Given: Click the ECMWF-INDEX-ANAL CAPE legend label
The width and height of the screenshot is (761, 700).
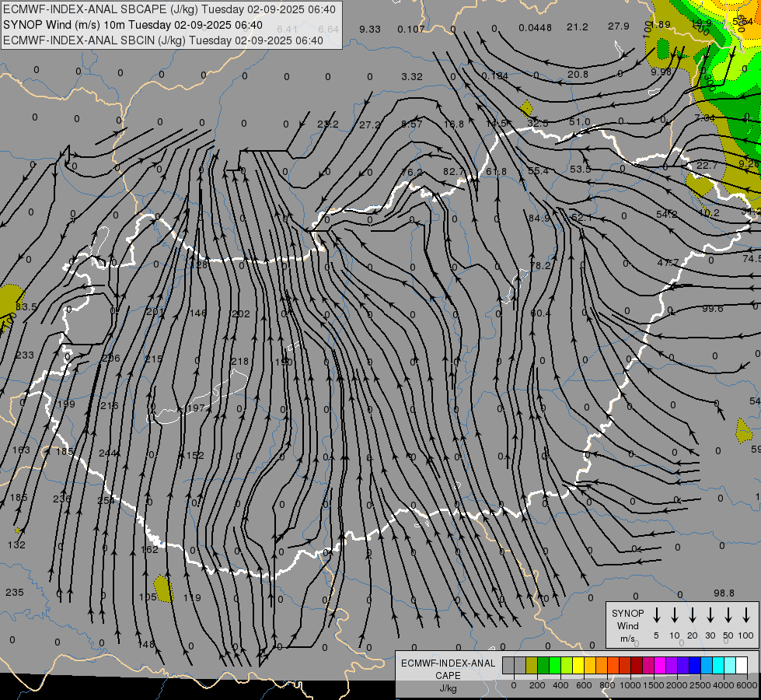Looking at the screenshot, I should click(x=448, y=675).
